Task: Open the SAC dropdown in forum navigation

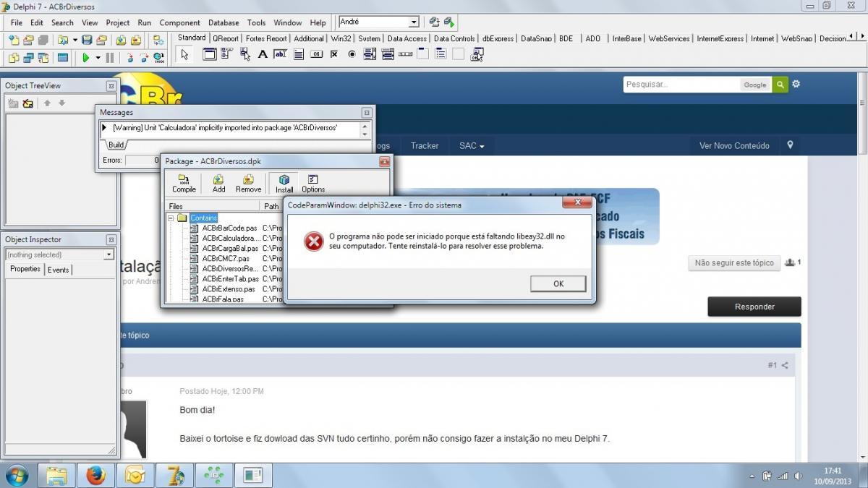Action: coord(472,145)
